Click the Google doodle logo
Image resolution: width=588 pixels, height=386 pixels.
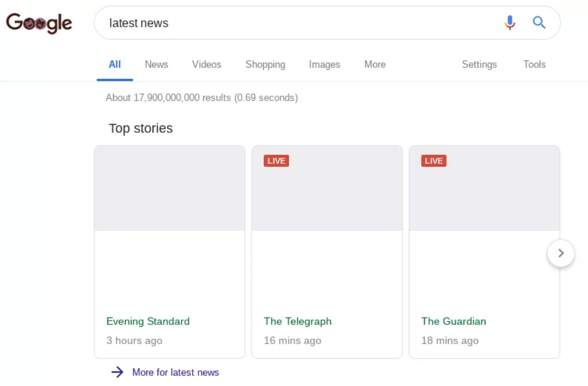pos(39,23)
